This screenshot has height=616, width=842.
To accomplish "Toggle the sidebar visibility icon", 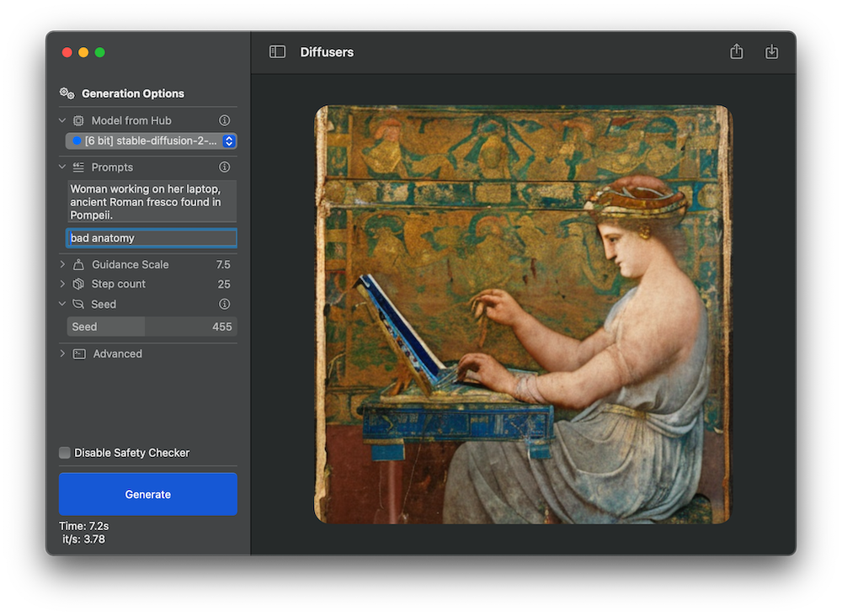I will click(x=277, y=51).
